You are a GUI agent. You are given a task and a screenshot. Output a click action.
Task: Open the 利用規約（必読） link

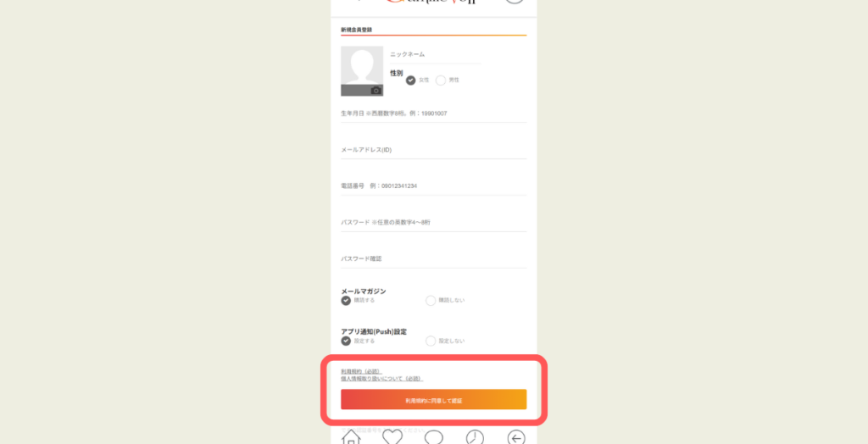pos(362,371)
